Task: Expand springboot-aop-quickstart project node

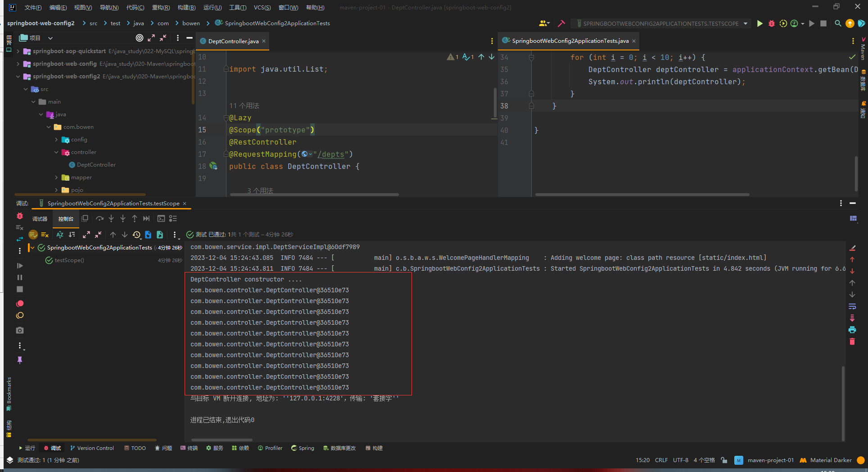Action: click(x=18, y=51)
